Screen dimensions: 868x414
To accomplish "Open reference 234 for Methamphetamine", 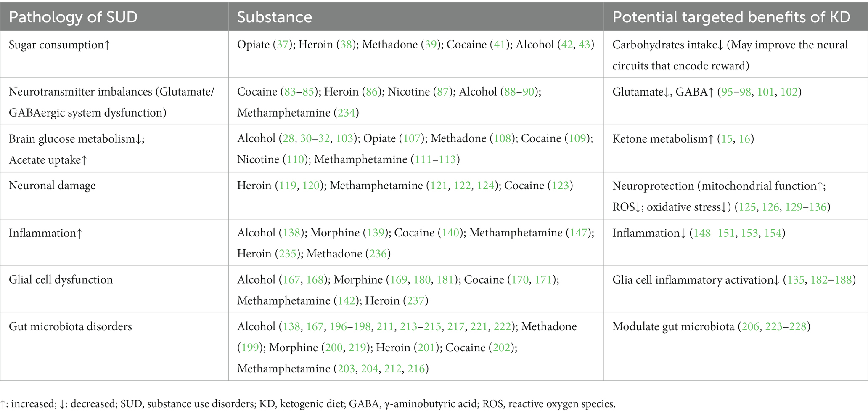I will tap(347, 113).
